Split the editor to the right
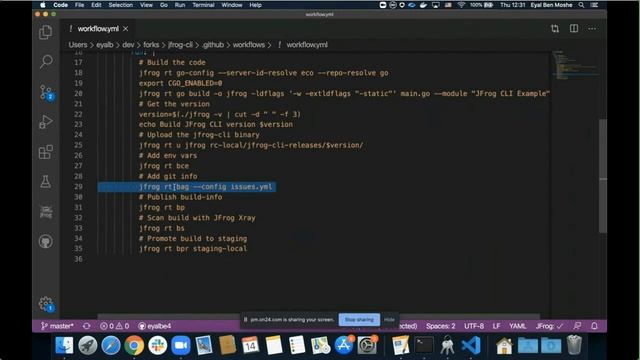This screenshot has width=640, height=360. [x=574, y=29]
